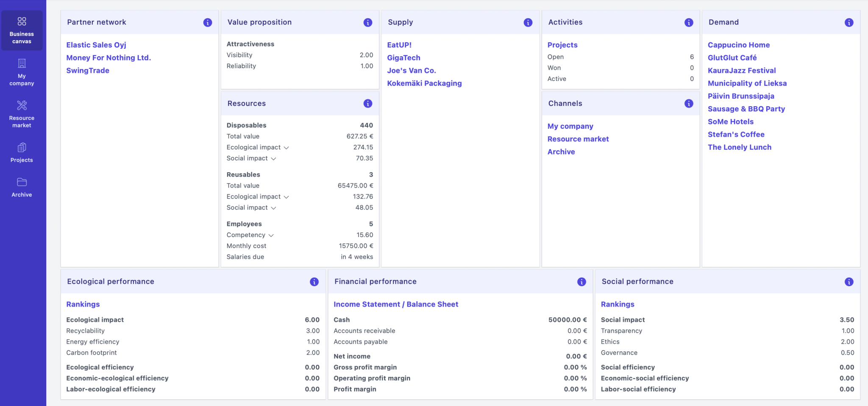This screenshot has height=406, width=868.
Task: Open the Value proposition info icon
Action: 367,22
